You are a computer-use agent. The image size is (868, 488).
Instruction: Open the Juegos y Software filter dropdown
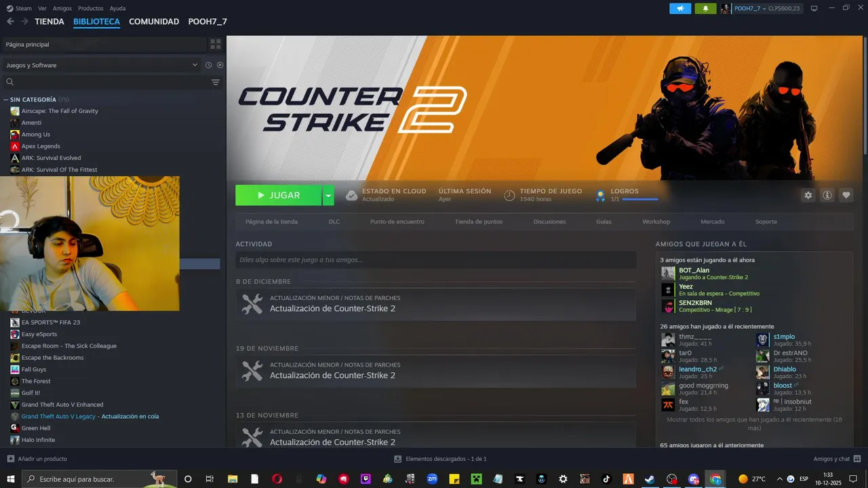coord(100,65)
